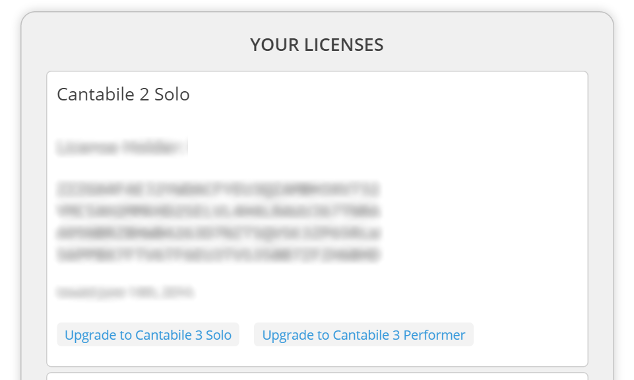The image size is (634, 380).
Task: Click the Cantabile 2 Solo product title
Action: point(123,95)
